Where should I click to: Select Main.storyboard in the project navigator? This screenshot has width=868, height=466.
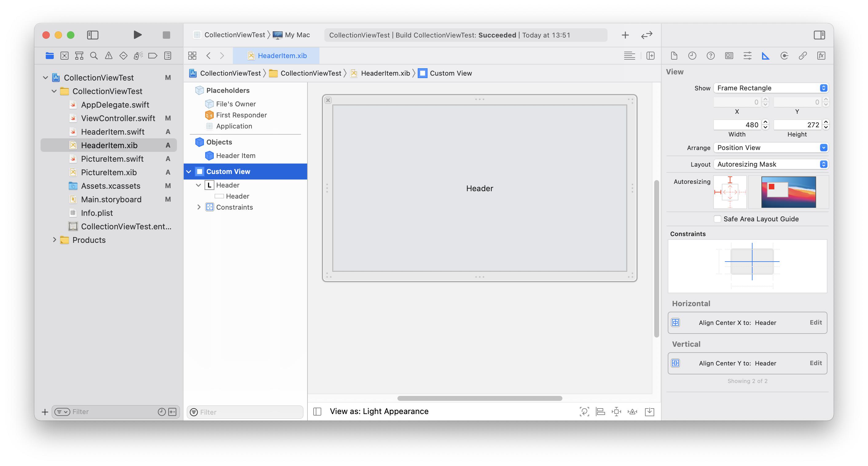click(x=111, y=199)
